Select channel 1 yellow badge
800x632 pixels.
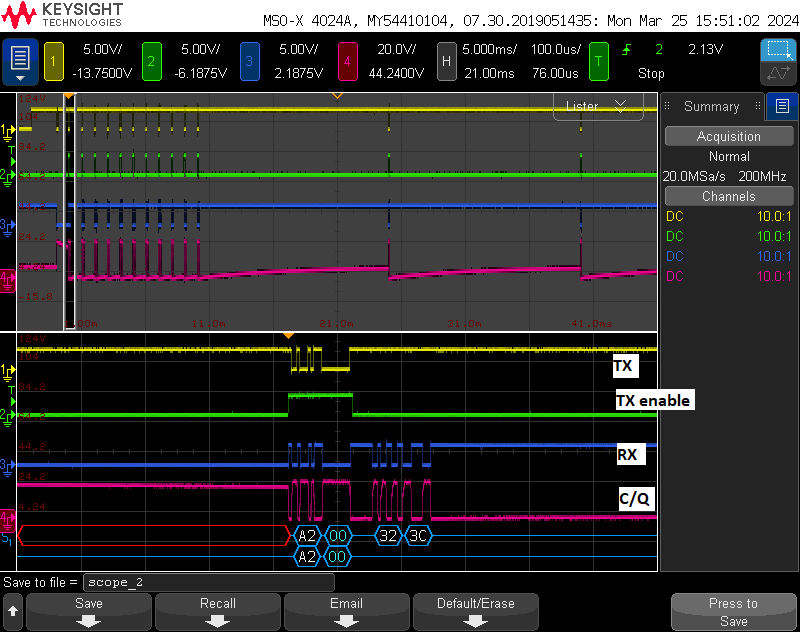coord(54,62)
